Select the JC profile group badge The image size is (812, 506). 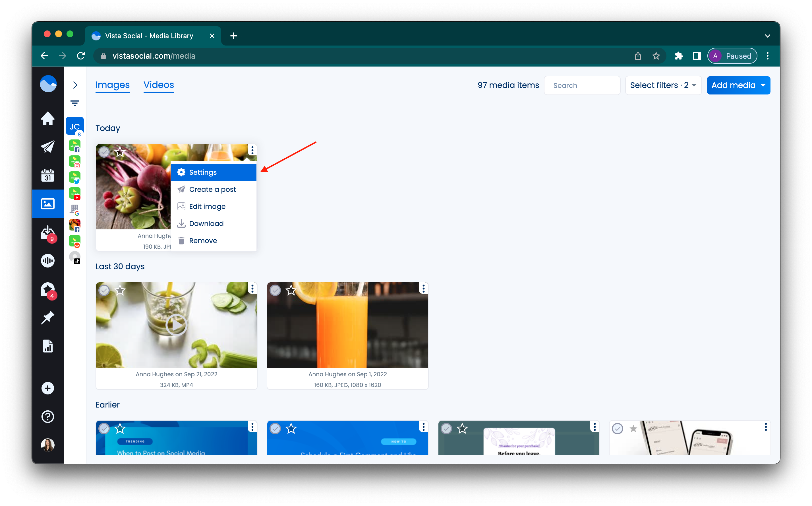(75, 126)
